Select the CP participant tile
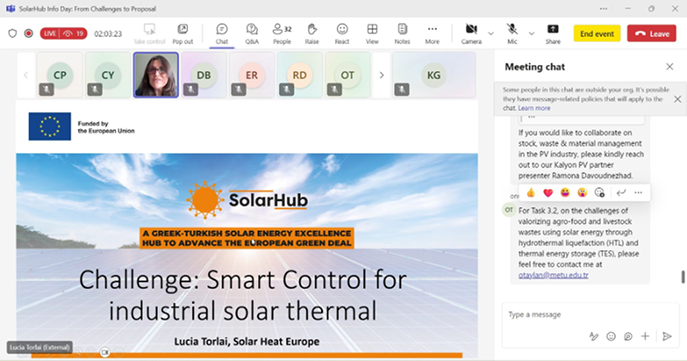Image resolution: width=687 pixels, height=361 pixels. tap(60, 75)
